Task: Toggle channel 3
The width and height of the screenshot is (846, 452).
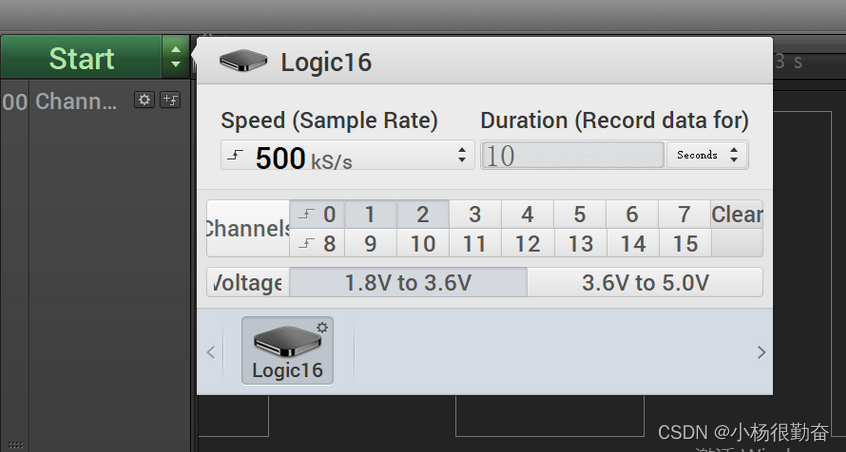Action: pos(475,214)
